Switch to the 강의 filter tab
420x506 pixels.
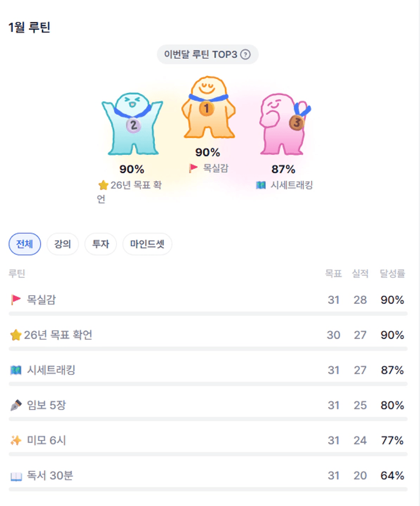point(62,244)
